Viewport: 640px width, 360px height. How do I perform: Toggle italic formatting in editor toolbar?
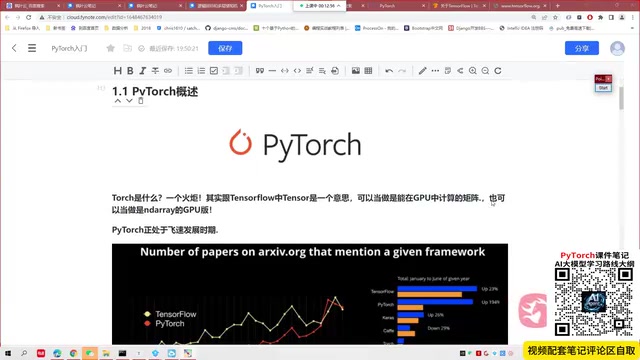(142, 71)
